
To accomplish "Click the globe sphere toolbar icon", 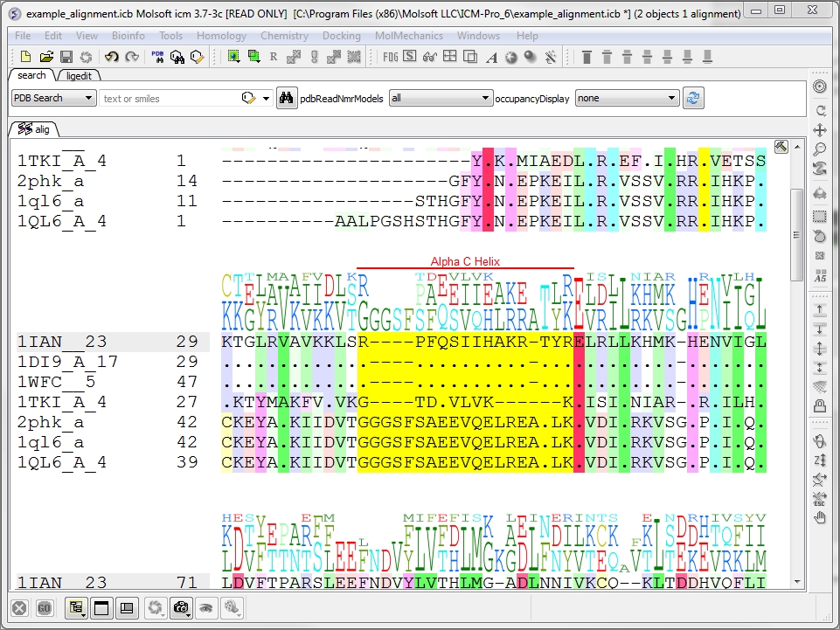I will (x=511, y=58).
